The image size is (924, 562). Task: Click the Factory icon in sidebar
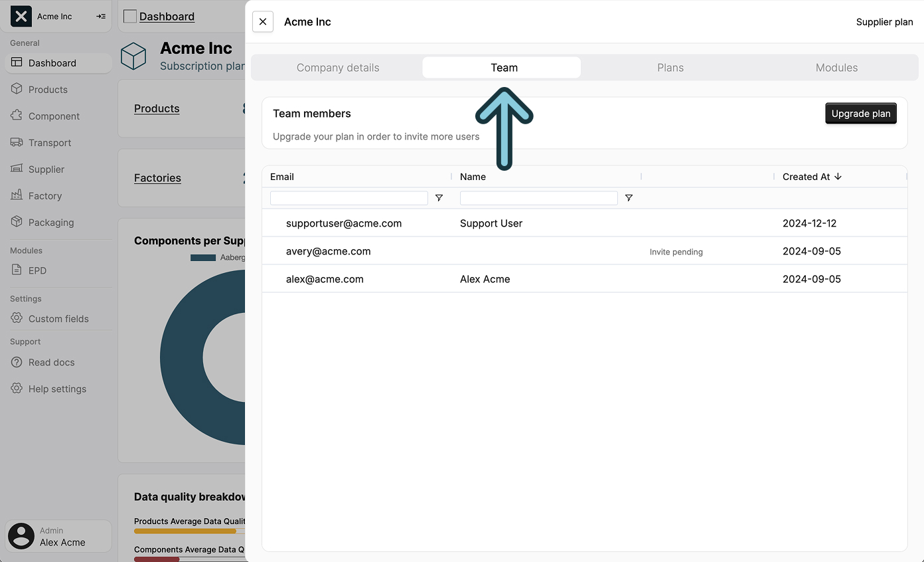pos(17,195)
